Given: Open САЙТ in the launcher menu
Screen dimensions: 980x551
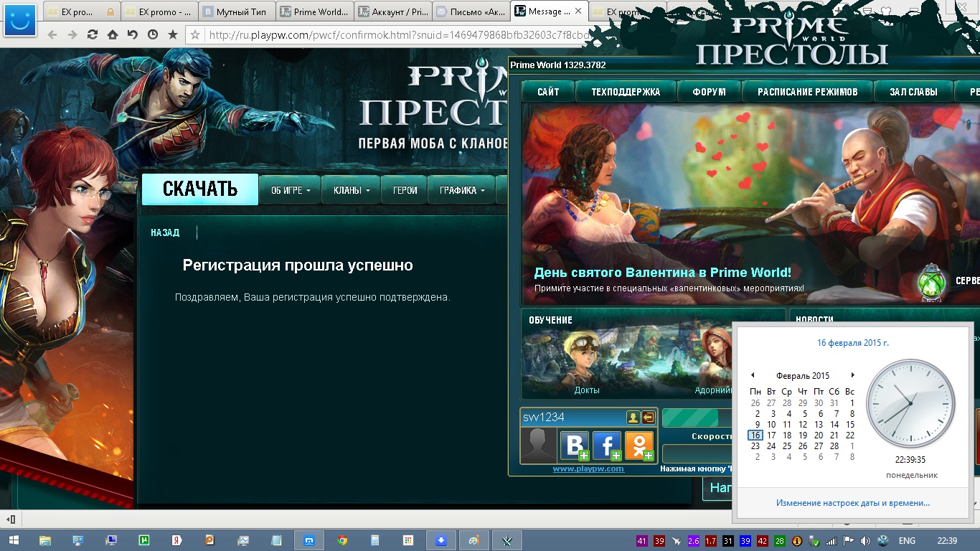Looking at the screenshot, I should 548,92.
